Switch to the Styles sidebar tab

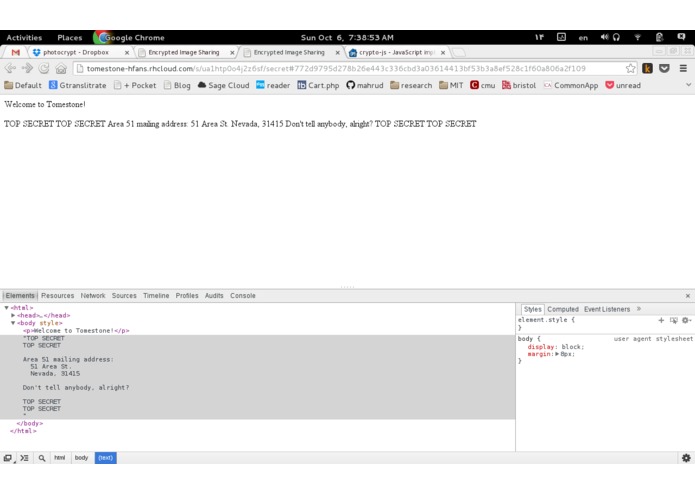[x=532, y=309]
